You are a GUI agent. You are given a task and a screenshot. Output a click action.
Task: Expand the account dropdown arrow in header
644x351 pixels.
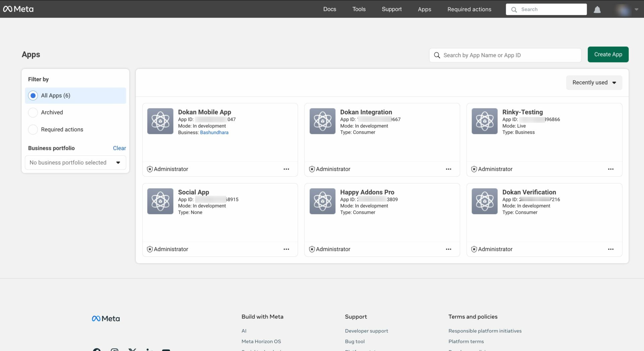click(x=636, y=9)
